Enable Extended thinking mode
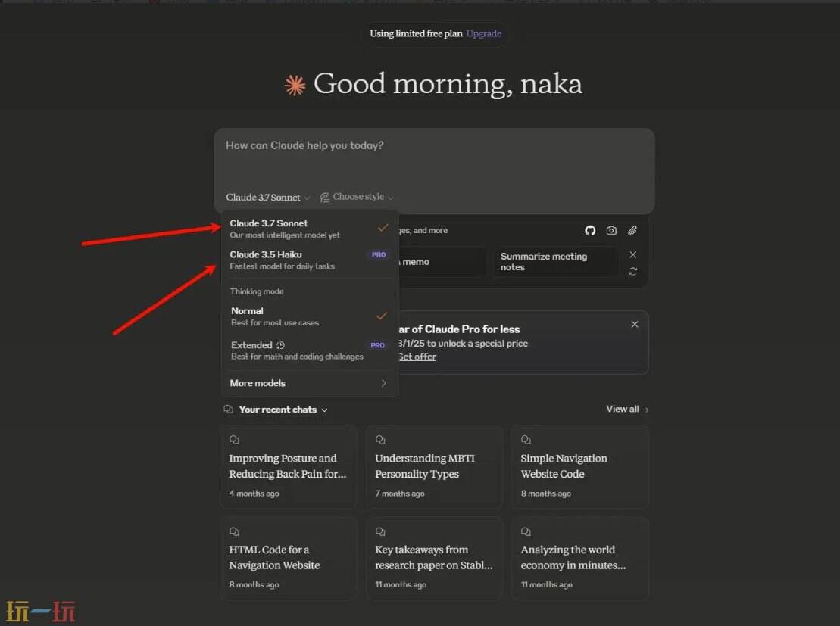The width and height of the screenshot is (840, 626). (309, 350)
